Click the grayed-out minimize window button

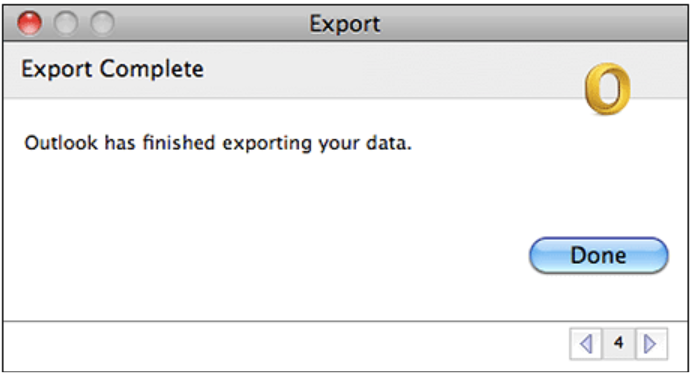click(66, 23)
